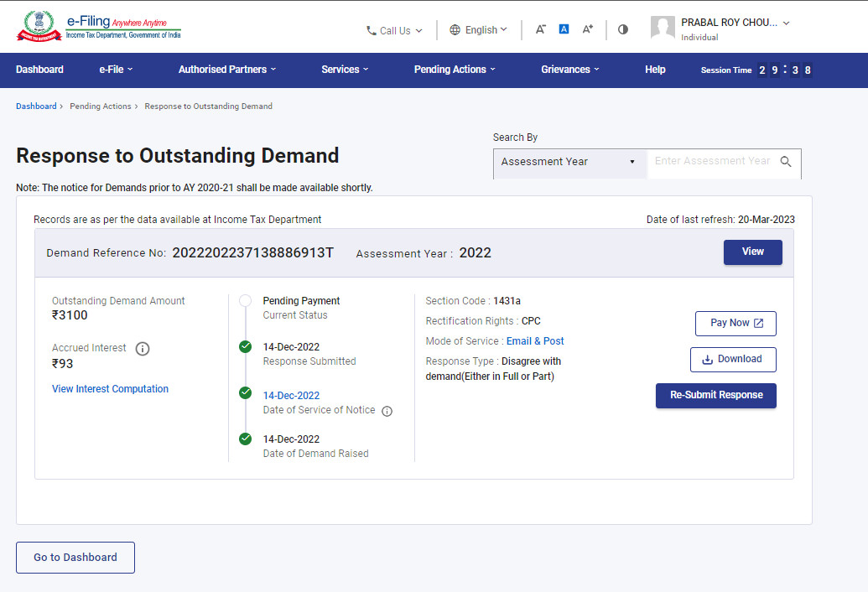The width and height of the screenshot is (868, 592).
Task: Click the user profile avatar
Action: [x=663, y=28]
